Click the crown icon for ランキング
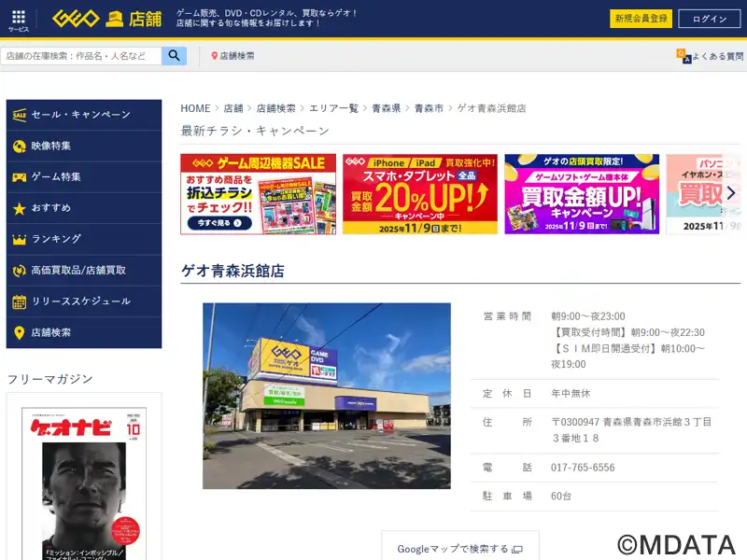 pyautogui.click(x=19, y=239)
